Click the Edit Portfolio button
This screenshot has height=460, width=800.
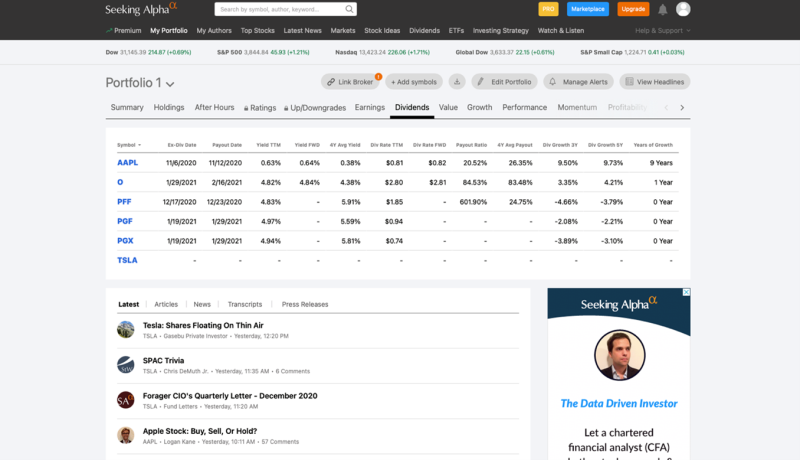point(504,82)
